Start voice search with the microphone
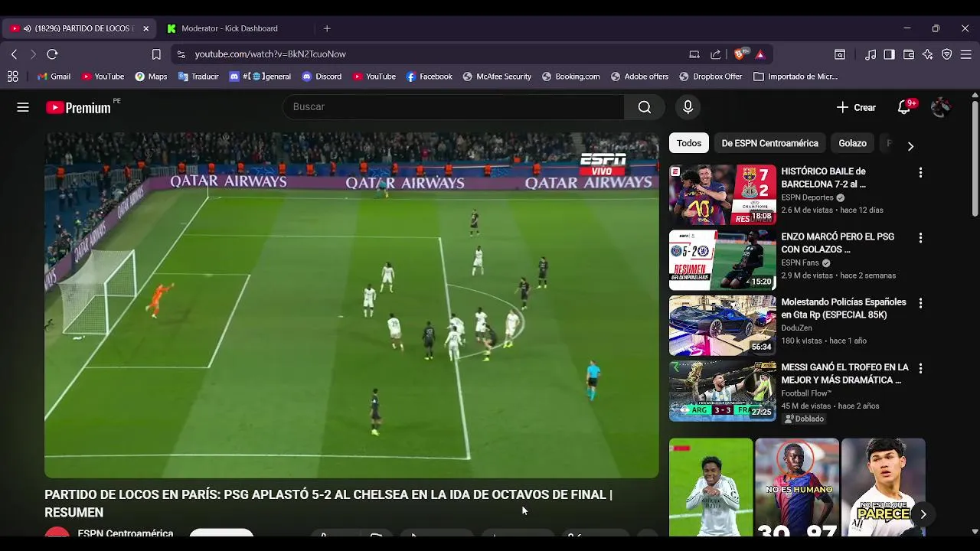 (x=688, y=107)
